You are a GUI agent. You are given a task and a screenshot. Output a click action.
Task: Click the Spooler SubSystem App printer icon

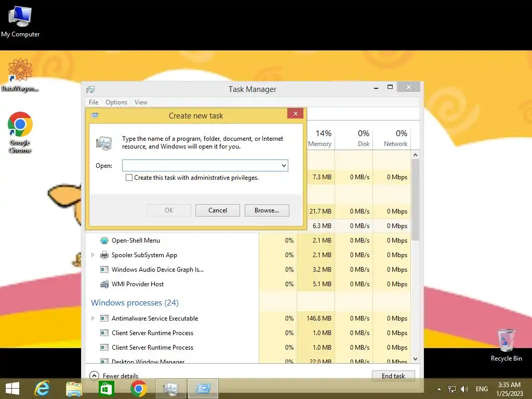[x=104, y=255]
